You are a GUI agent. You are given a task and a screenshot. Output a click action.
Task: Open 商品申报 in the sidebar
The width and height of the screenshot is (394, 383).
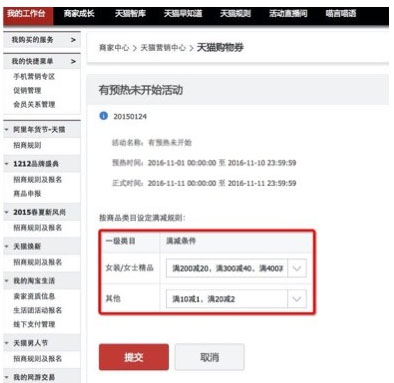pyautogui.click(x=27, y=194)
